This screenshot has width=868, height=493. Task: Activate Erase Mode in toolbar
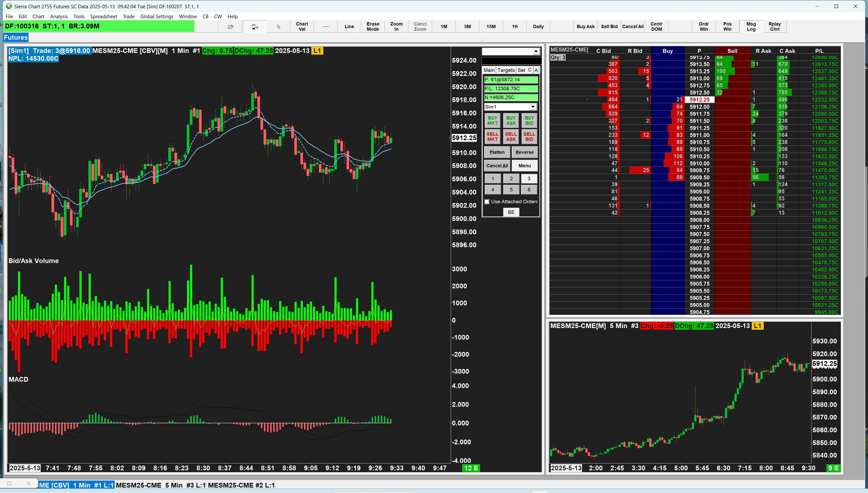373,26
